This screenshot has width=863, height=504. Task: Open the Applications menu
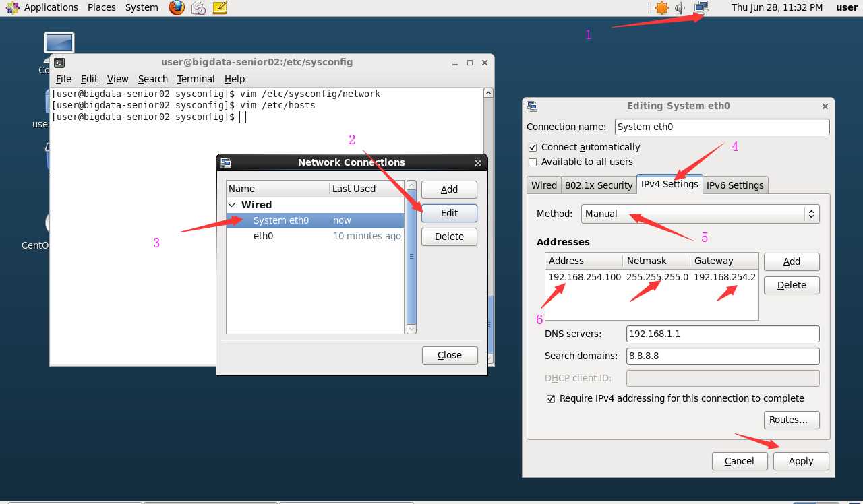51,7
